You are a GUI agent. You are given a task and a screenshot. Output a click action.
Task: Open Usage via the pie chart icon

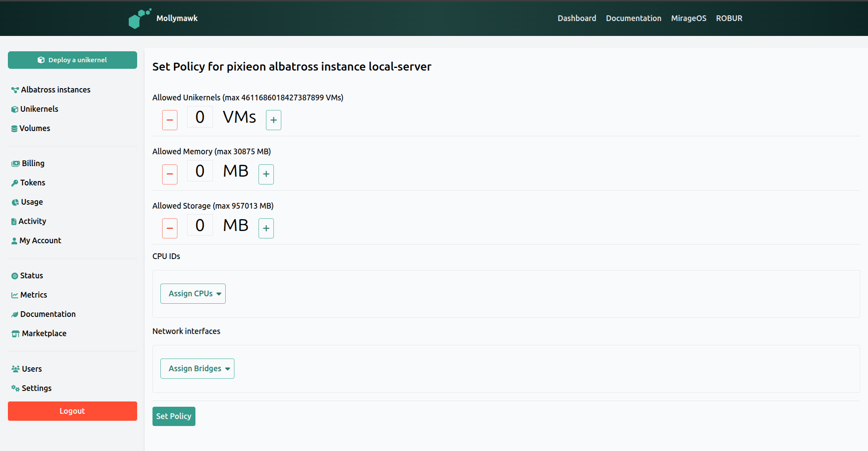click(x=14, y=202)
